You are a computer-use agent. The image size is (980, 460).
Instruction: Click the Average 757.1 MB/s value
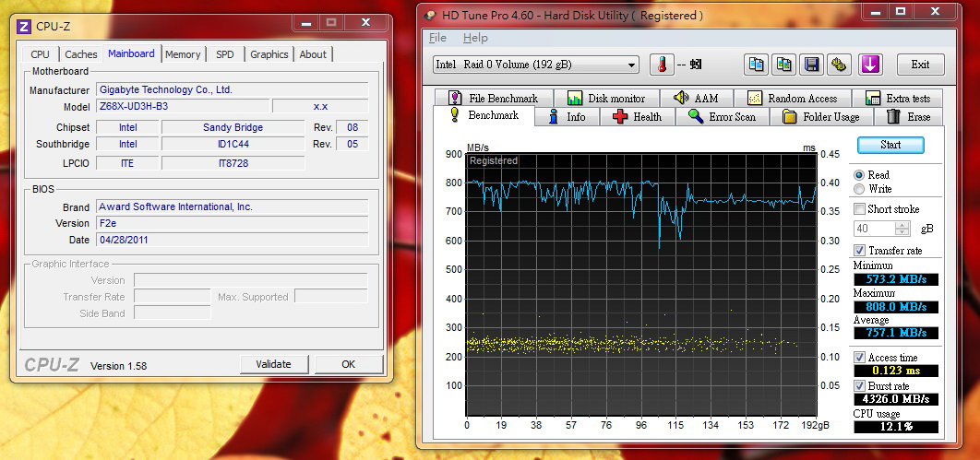point(896,333)
